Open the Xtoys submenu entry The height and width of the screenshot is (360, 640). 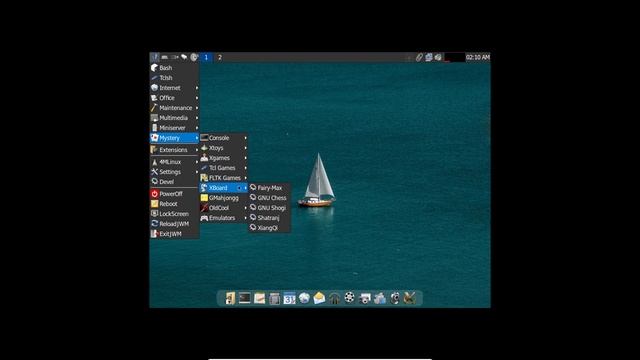224,148
